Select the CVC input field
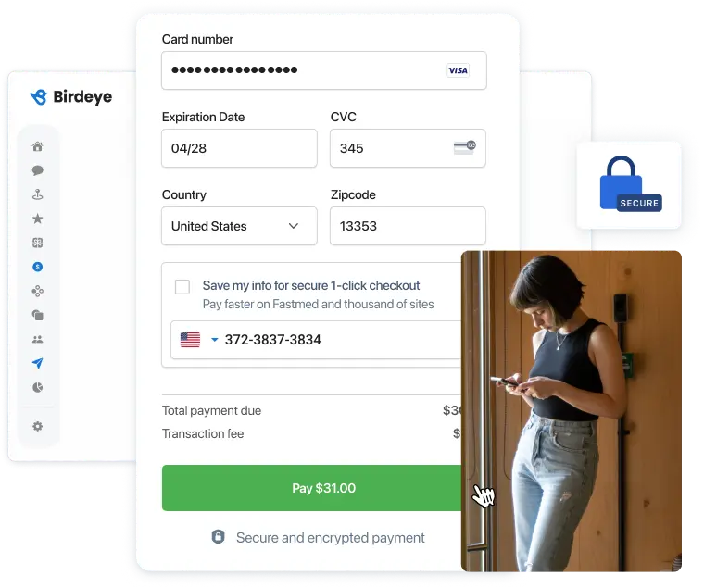Screen dimensions: 704x588 (x=408, y=148)
